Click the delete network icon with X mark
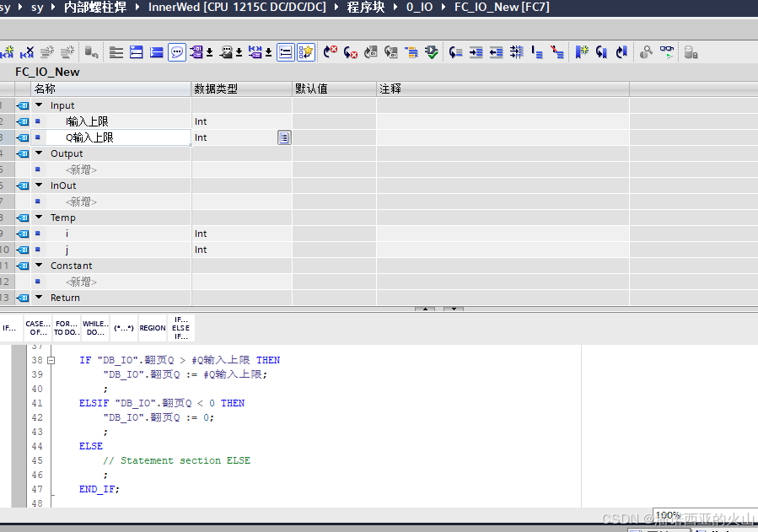 [27, 52]
